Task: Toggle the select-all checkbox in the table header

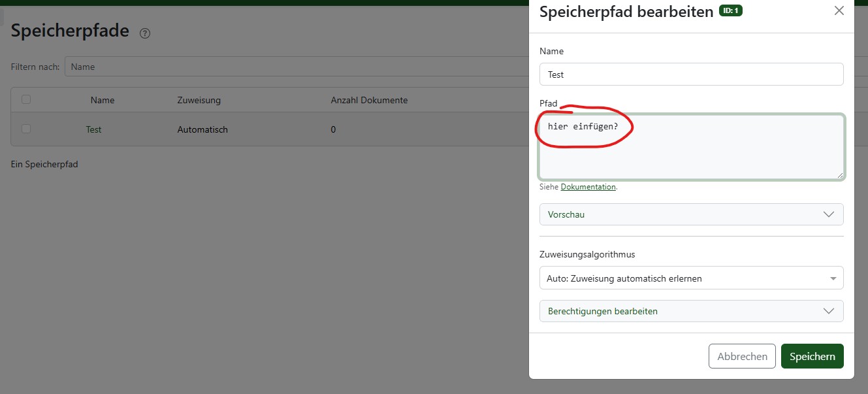Action: coord(26,99)
